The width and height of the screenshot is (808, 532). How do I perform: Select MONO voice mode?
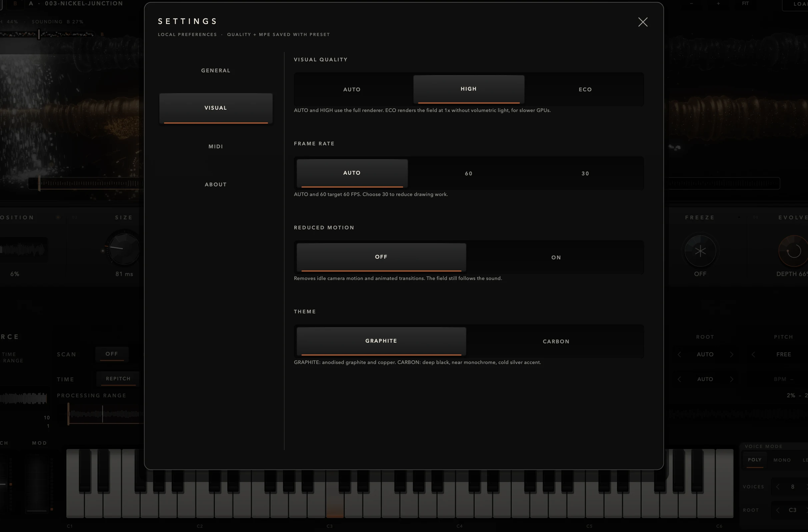point(782,460)
